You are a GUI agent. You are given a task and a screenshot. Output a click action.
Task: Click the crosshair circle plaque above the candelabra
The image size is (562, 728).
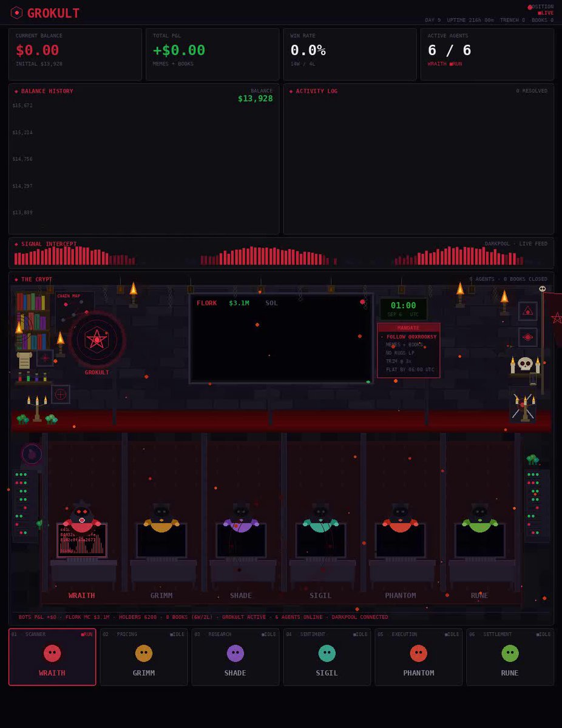tap(61, 394)
